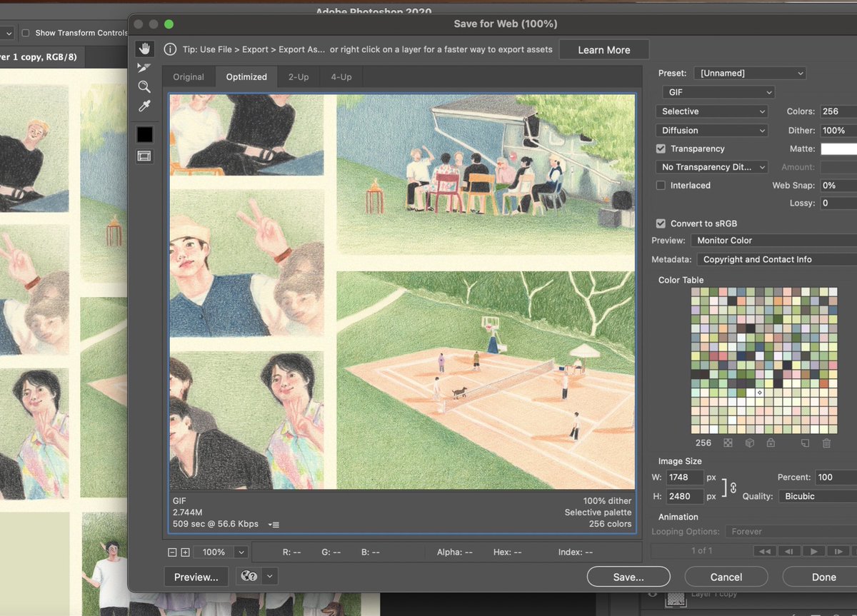This screenshot has height=616, width=857.
Task: Zoom out with the minus button
Action: point(172,552)
